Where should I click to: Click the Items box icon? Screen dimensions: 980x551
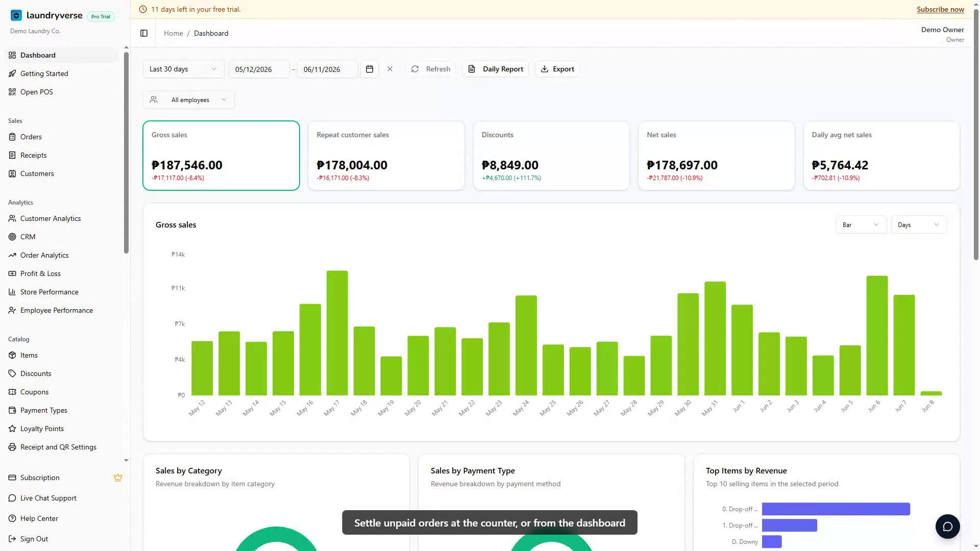pos(12,355)
